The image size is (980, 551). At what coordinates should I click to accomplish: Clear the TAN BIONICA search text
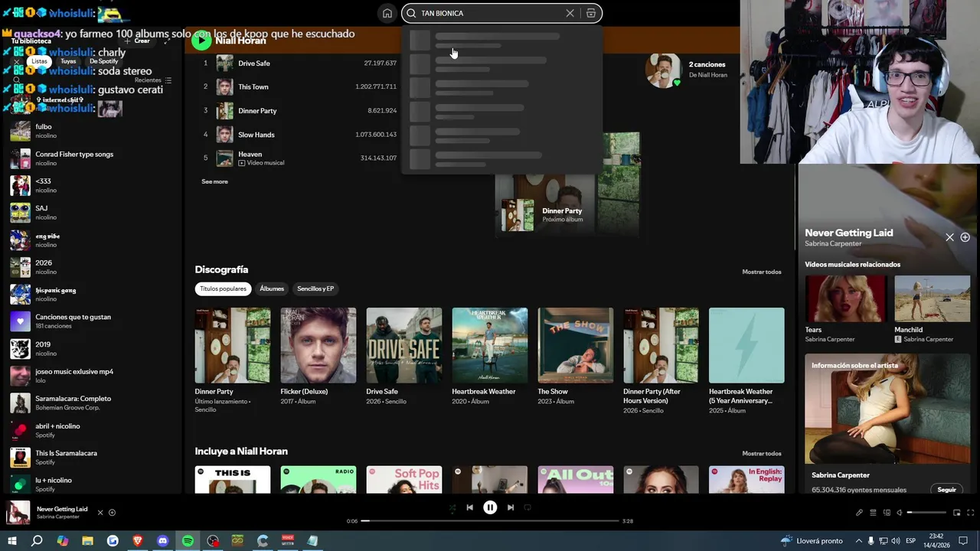pyautogui.click(x=570, y=13)
